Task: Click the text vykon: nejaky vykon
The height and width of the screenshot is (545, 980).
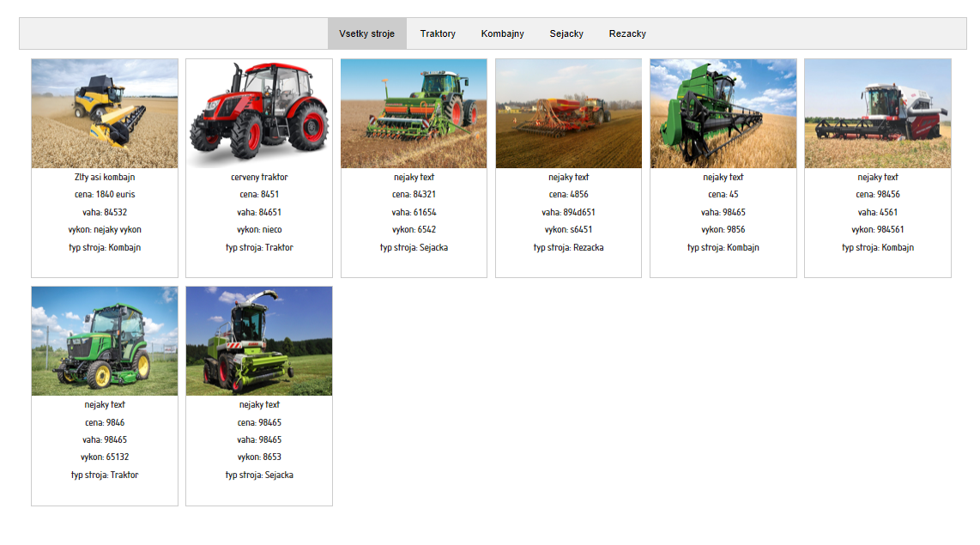Action: coord(105,229)
